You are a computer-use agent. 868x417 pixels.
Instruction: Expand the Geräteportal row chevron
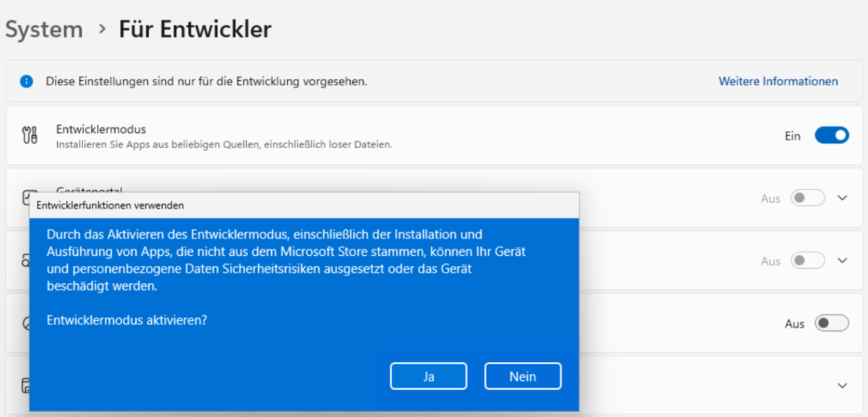click(842, 198)
